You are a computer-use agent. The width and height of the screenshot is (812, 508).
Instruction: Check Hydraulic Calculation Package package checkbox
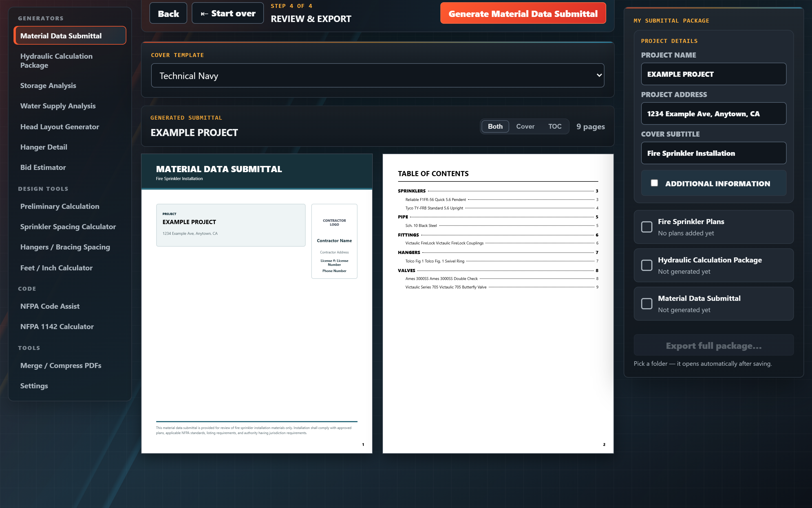point(646,265)
